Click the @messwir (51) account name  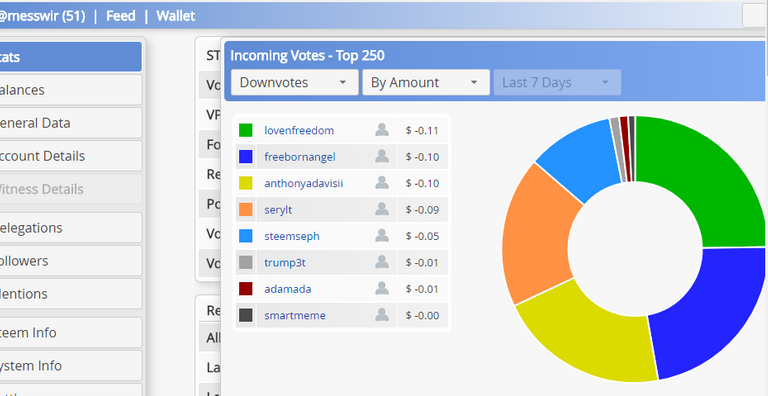pos(42,16)
